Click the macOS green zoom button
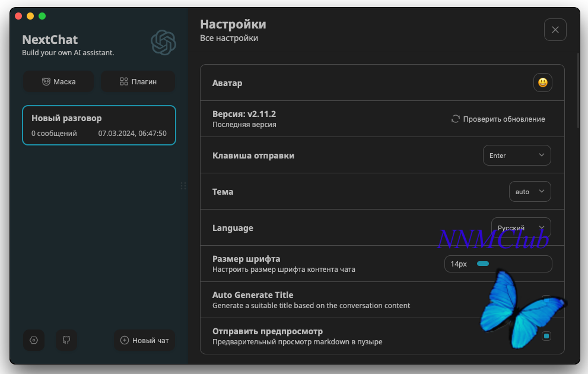Viewport: 588px width, 374px height. 42,16
